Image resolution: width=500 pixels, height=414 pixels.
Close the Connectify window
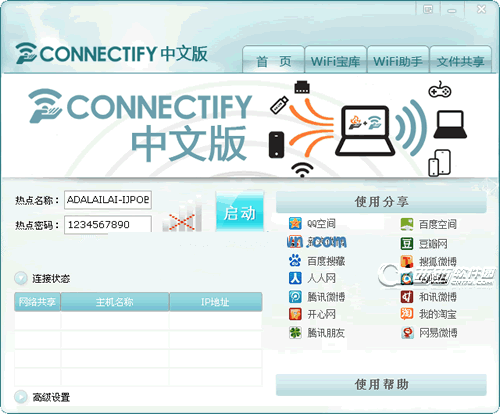[x=481, y=9]
